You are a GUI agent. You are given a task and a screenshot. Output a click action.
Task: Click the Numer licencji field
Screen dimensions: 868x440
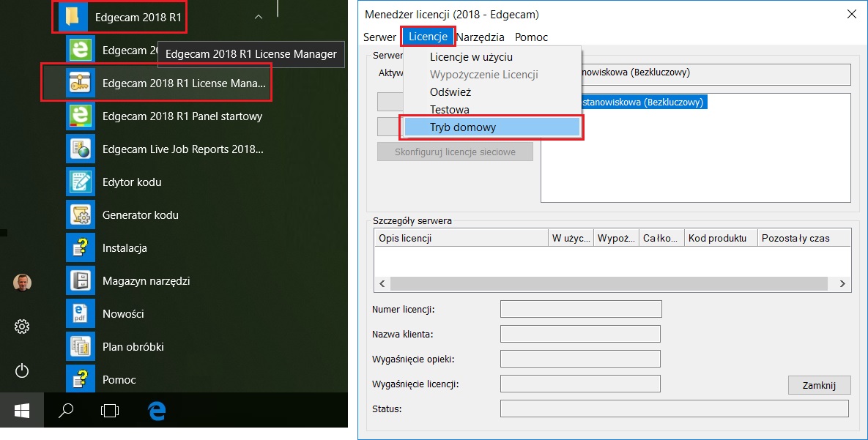(x=581, y=309)
